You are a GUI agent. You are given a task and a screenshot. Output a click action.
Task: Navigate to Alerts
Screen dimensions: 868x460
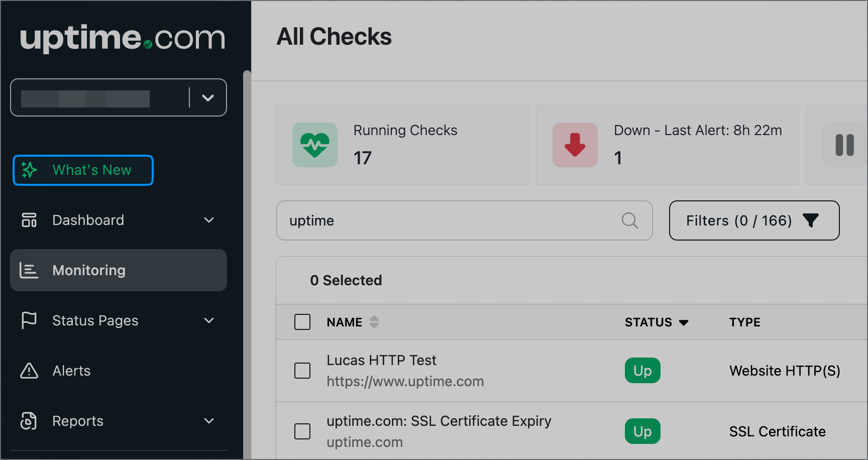[119, 371]
